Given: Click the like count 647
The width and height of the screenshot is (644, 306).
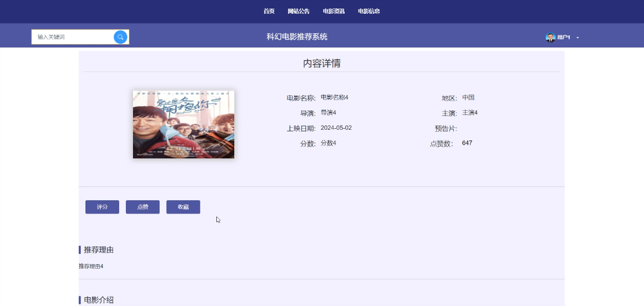Looking at the screenshot, I should (467, 143).
